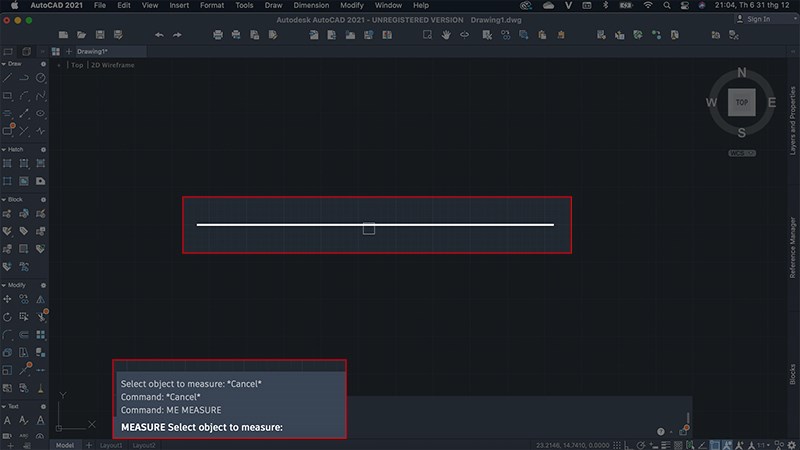Select the Rotate tool in Modify panel
This screenshot has width=800, height=450.
click(8, 317)
